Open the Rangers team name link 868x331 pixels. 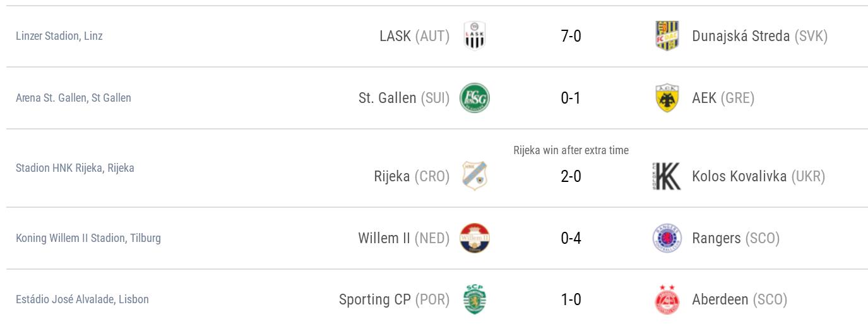[x=716, y=238]
